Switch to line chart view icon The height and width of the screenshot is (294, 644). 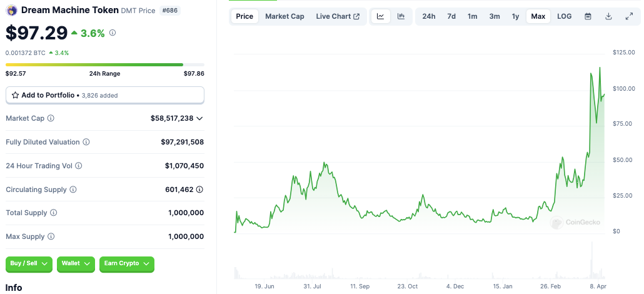coord(381,16)
